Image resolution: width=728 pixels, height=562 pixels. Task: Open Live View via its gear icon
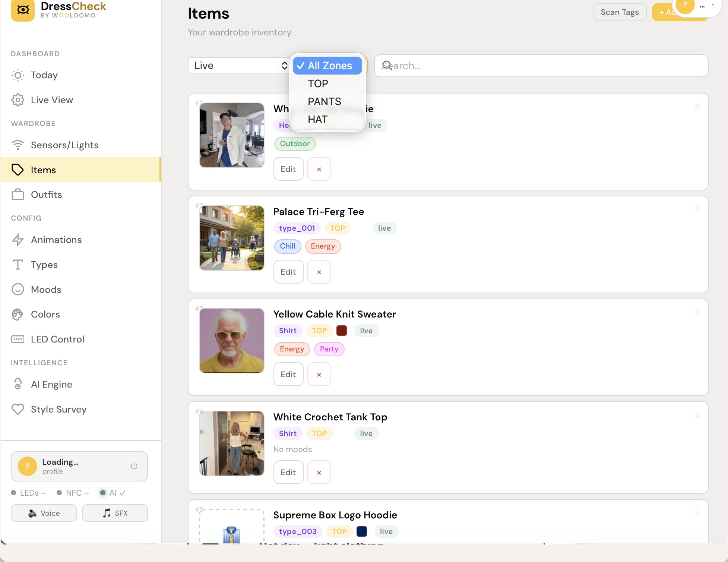[x=18, y=100]
